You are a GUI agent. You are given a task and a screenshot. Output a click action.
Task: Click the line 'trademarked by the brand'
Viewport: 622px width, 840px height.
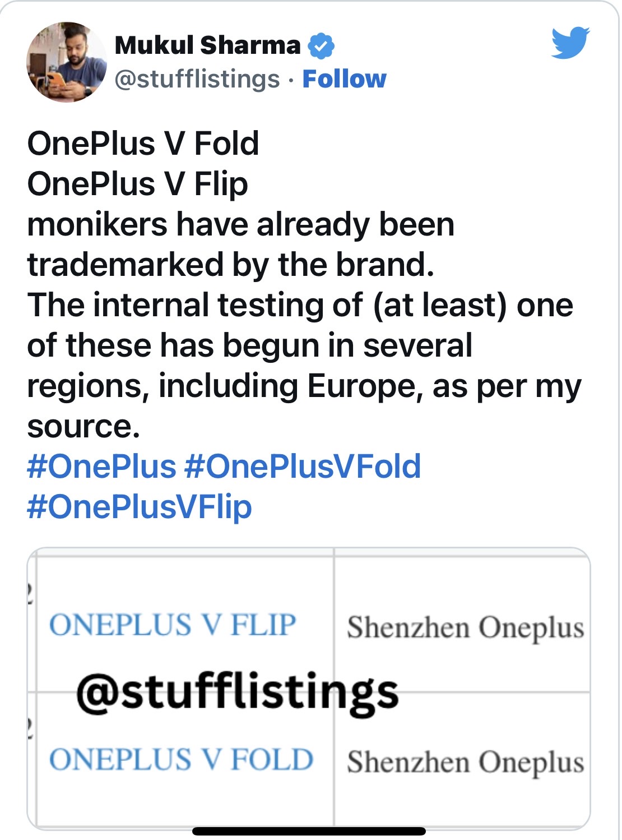(x=230, y=265)
